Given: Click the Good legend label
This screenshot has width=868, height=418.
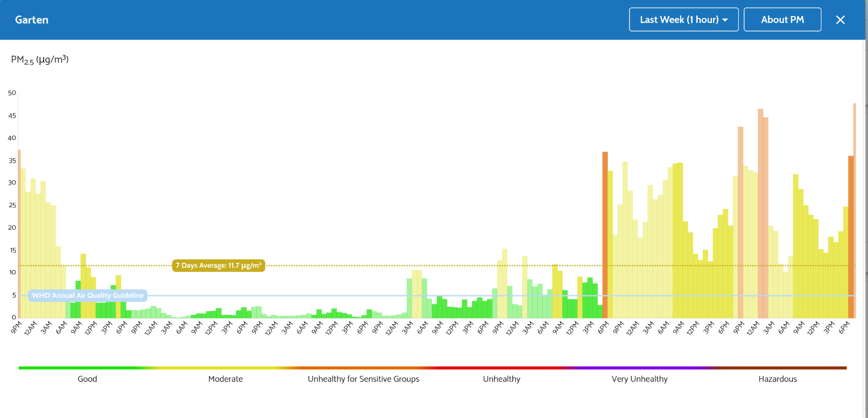Looking at the screenshot, I should coord(87,379).
